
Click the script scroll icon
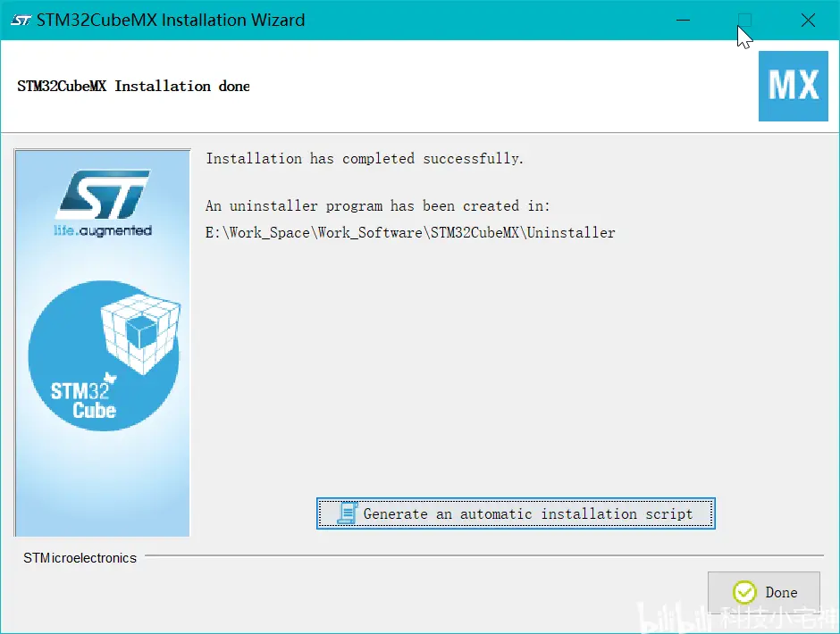[347, 513]
